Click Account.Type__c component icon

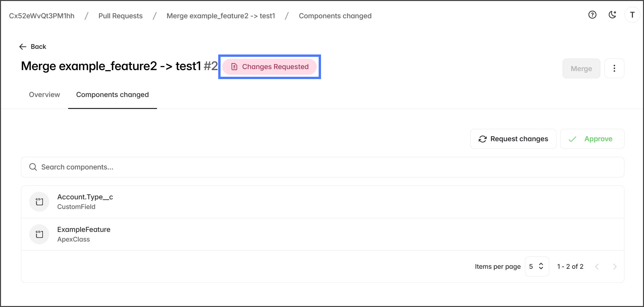(39, 202)
